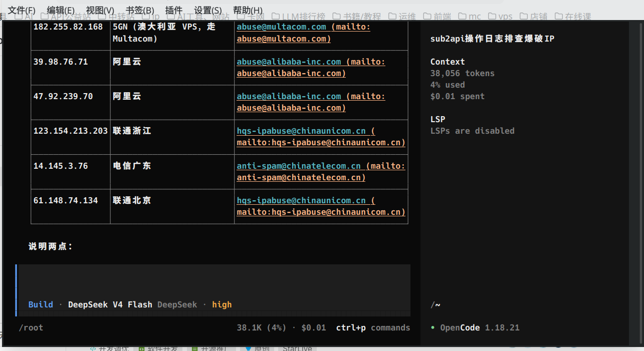Viewport: 644px width, 351px height.
Task: Click hqs-ipabuse link in 联通浙江 row
Action: 301,131
